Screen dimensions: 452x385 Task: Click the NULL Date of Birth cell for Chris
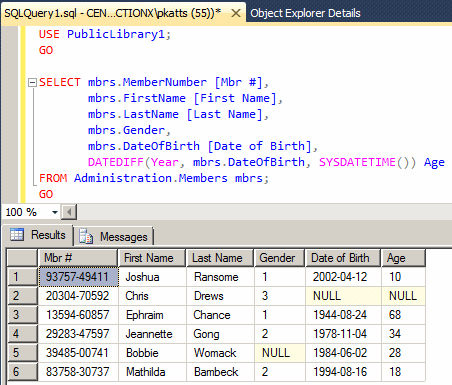[x=343, y=296]
